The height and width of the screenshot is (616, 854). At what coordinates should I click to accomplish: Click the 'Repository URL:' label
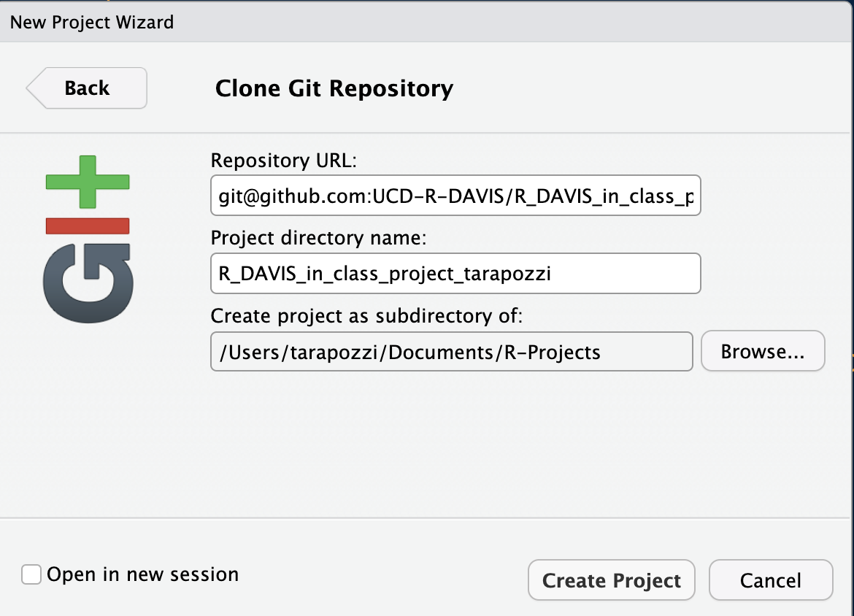click(x=283, y=160)
